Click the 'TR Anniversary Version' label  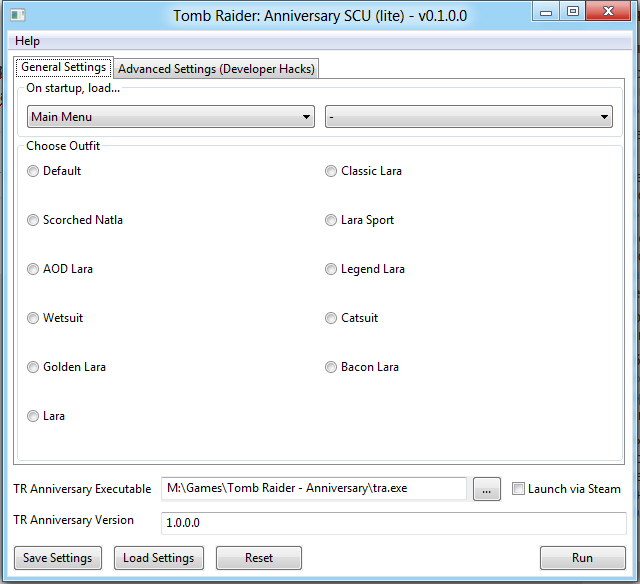tap(73, 520)
